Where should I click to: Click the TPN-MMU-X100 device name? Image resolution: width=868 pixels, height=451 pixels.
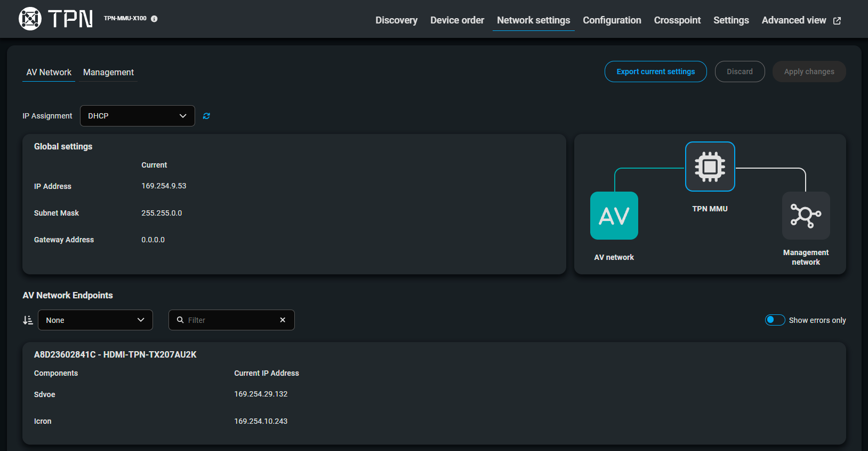[x=125, y=18]
